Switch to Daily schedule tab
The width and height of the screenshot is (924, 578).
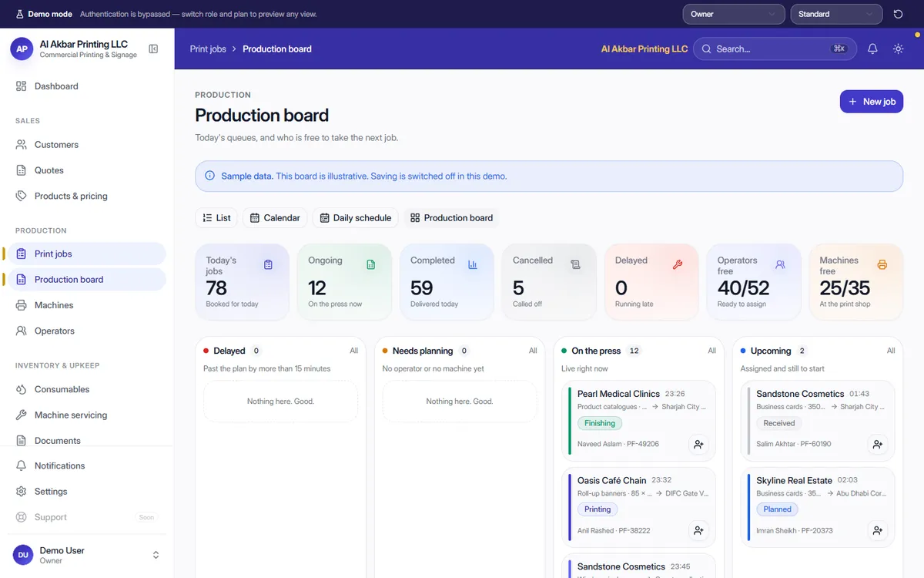(x=356, y=218)
